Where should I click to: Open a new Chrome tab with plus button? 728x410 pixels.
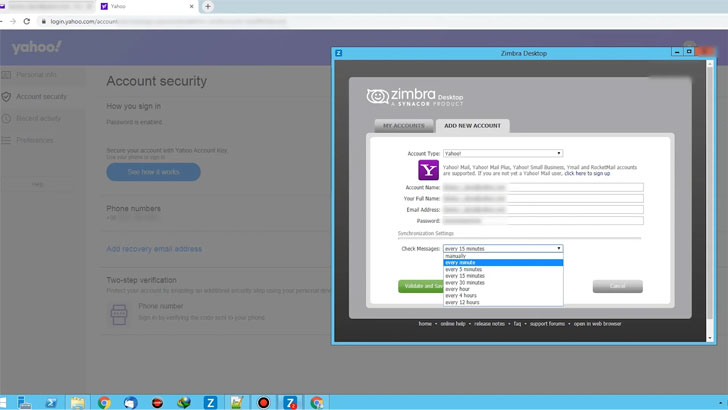(x=208, y=7)
